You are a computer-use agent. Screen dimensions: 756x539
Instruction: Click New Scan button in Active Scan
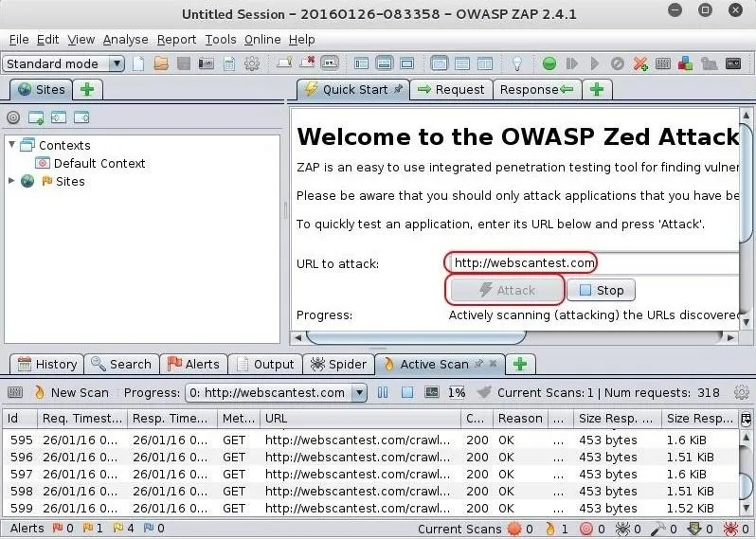tap(71, 393)
